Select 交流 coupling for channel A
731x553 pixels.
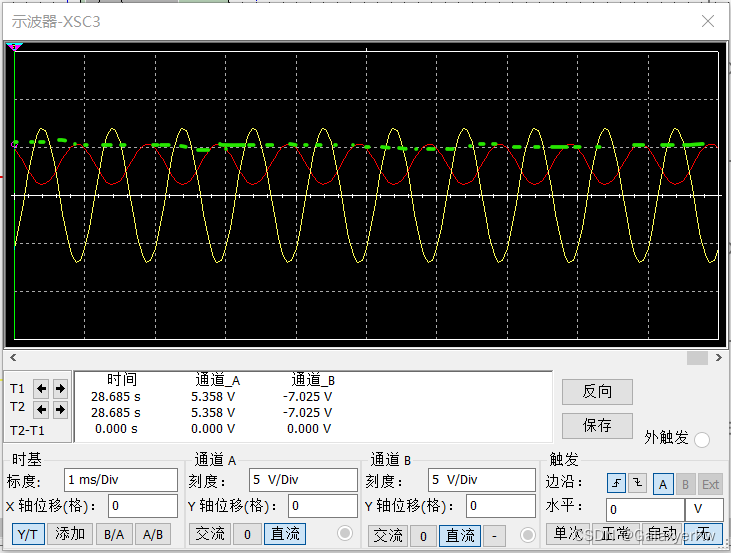click(210, 534)
